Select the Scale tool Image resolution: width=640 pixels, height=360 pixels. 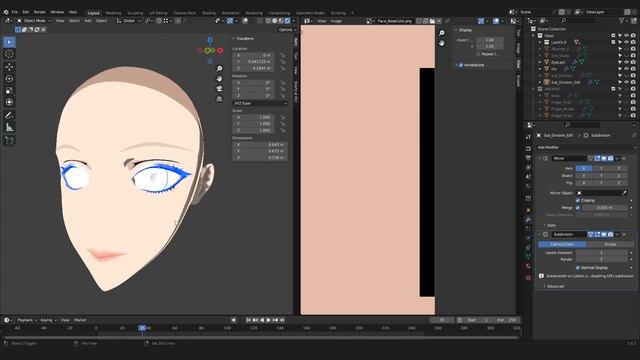coord(9,90)
